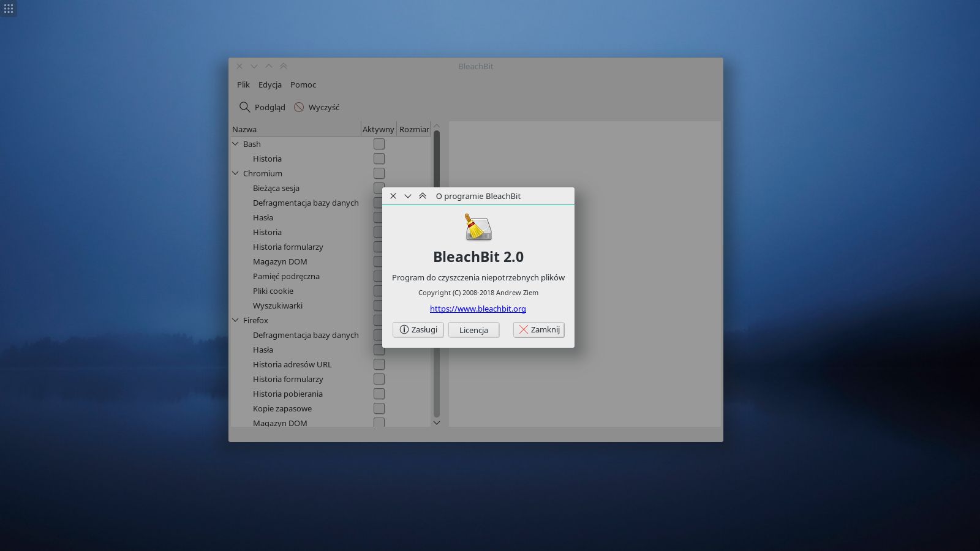Select the Hasła row under Chromium

click(263, 217)
